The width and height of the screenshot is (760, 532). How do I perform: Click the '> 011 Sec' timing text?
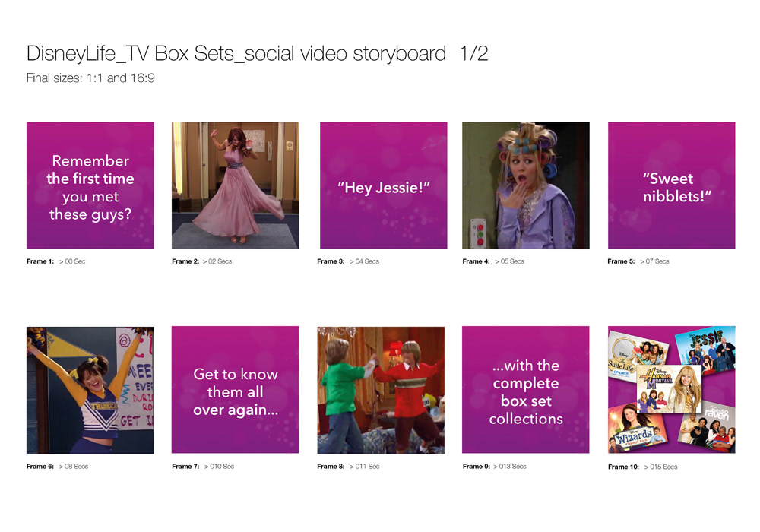(x=365, y=466)
